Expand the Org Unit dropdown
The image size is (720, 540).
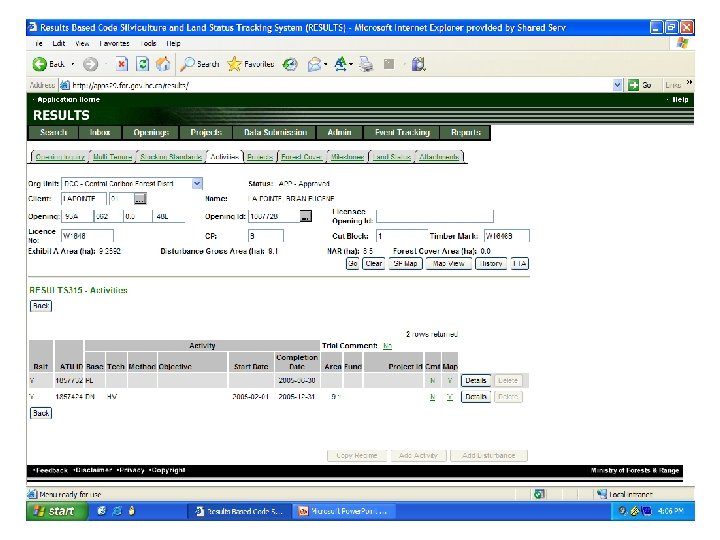click(x=197, y=184)
